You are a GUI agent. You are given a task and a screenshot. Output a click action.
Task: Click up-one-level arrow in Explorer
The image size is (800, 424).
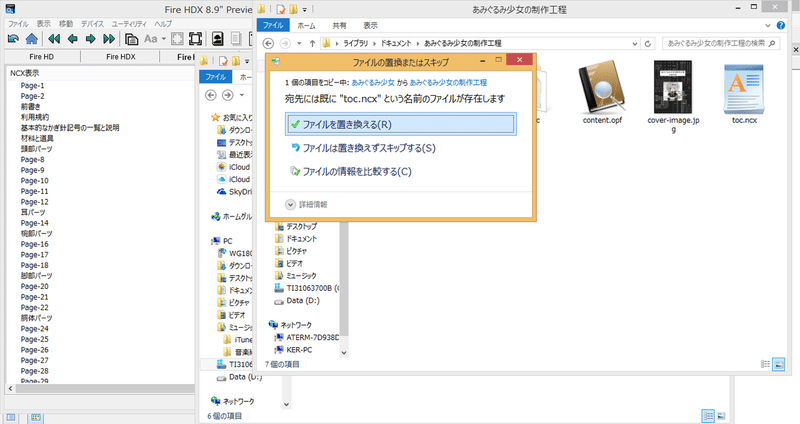[x=312, y=43]
